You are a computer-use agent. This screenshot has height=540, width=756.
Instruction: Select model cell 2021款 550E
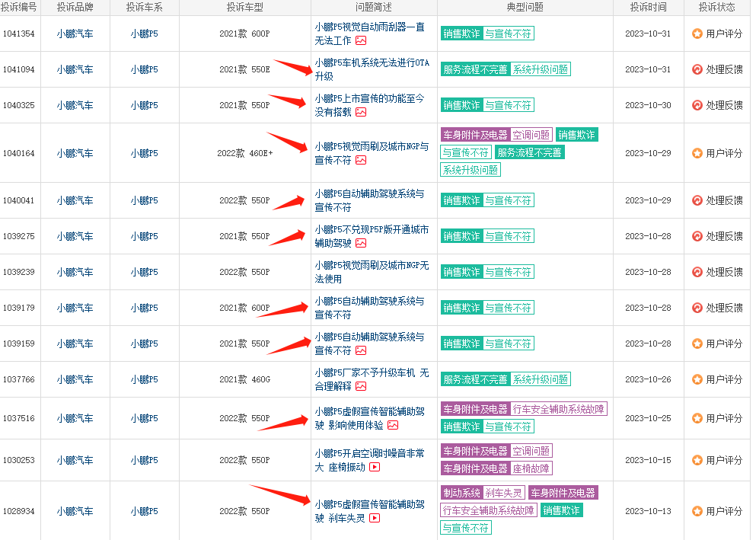click(x=245, y=69)
